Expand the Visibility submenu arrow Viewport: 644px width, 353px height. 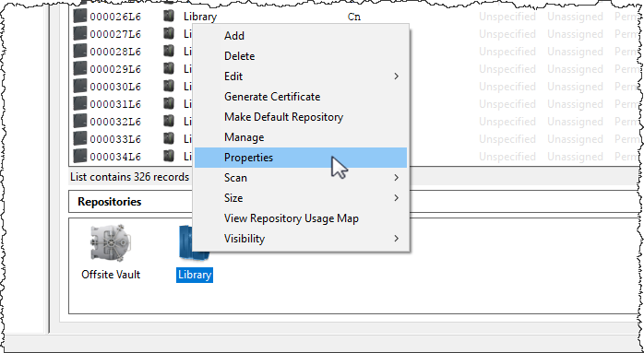pos(397,239)
